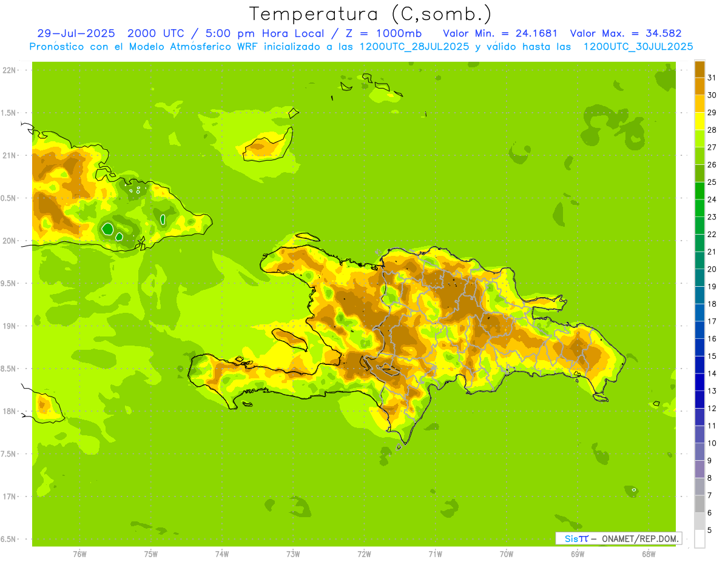Pick the green legend swatch between 24 and 25
728x562 pixels.
pyautogui.click(x=699, y=190)
